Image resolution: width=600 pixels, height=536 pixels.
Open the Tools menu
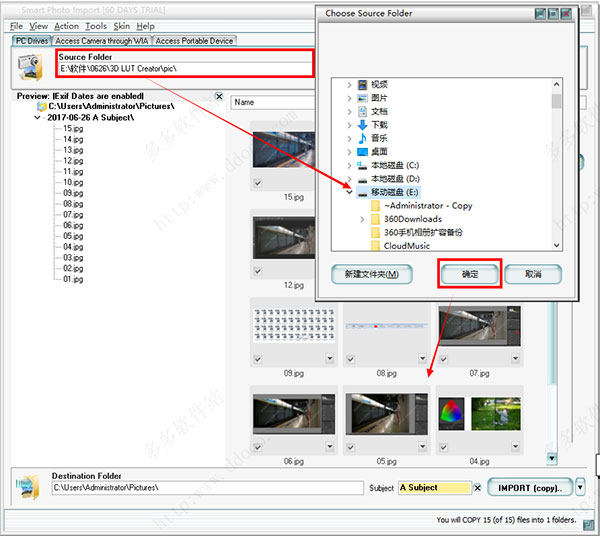coord(96,26)
